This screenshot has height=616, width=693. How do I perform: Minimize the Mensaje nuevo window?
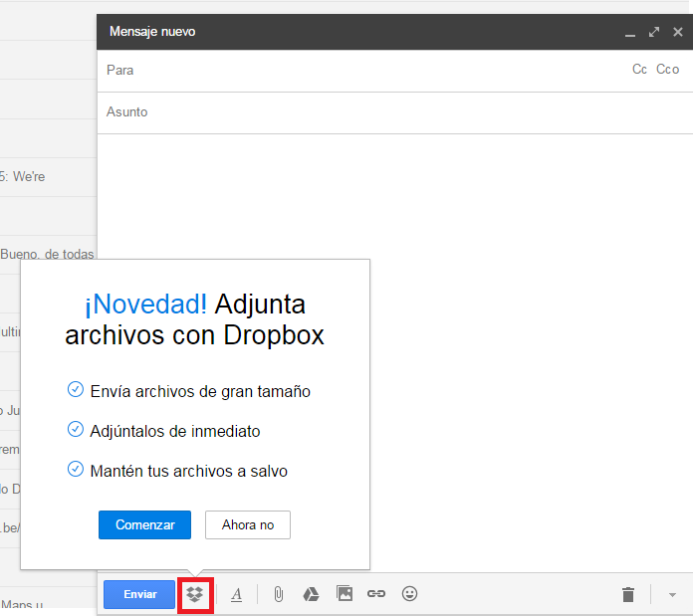[629, 32]
